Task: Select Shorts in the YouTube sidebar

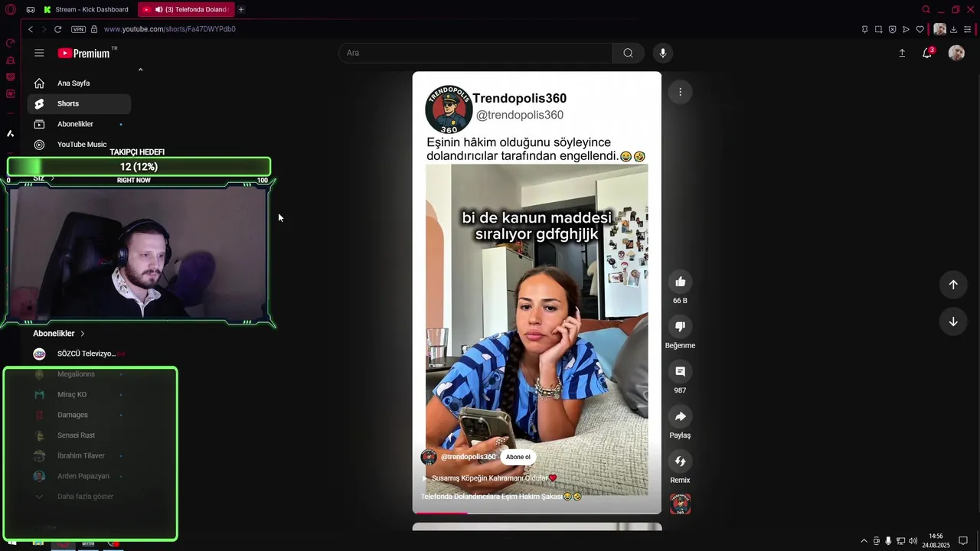Action: [79, 103]
